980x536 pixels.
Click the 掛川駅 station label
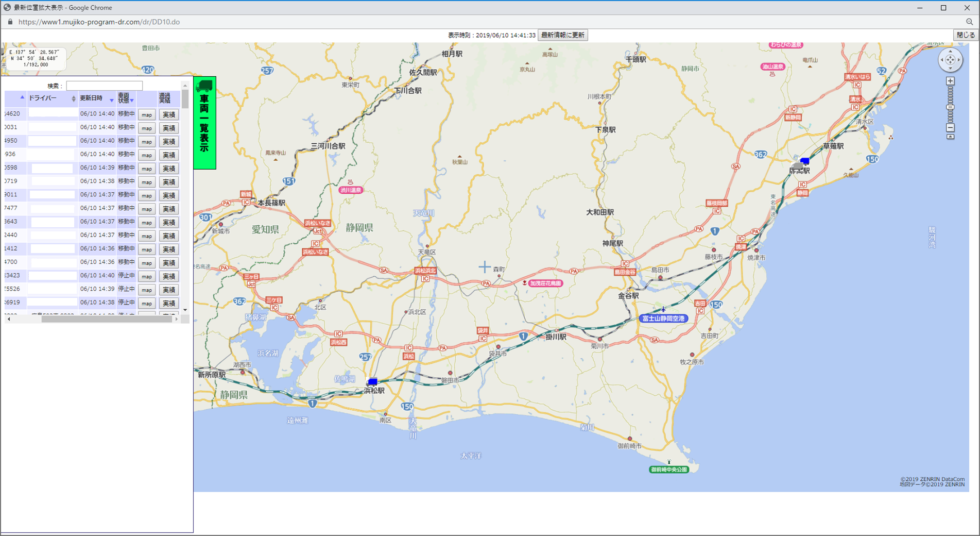tap(556, 337)
